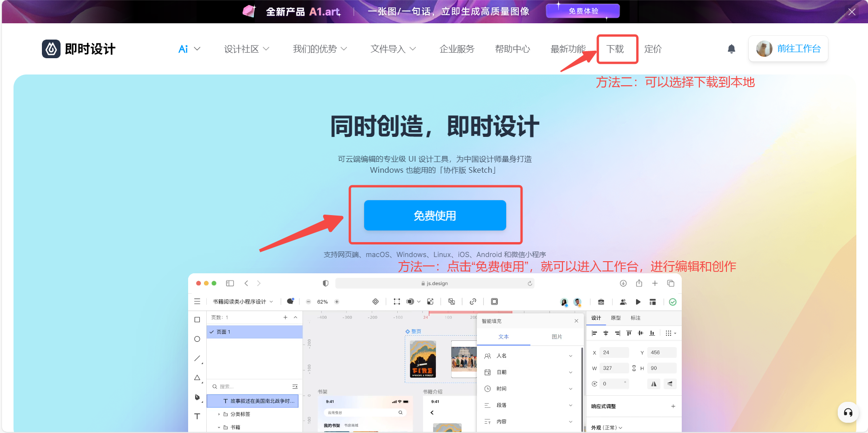Switch to 设计 tab in right panel
Image resolution: width=868 pixels, height=433 pixels.
(x=596, y=318)
